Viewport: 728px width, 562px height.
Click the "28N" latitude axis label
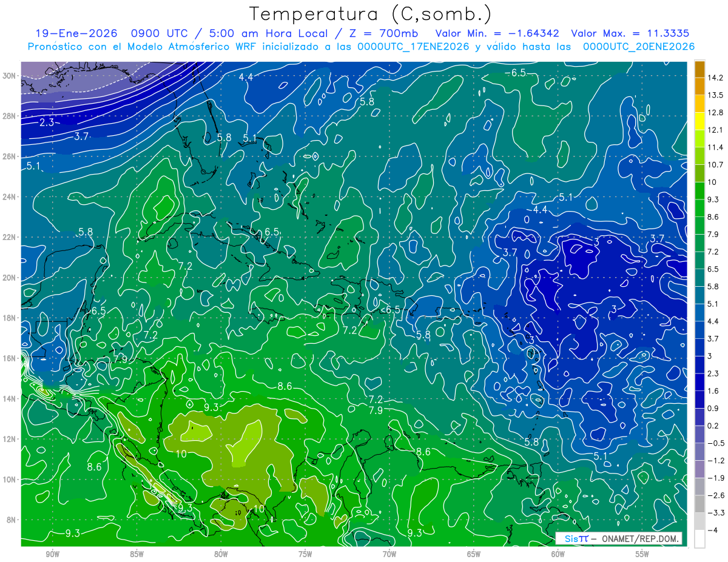[10, 116]
